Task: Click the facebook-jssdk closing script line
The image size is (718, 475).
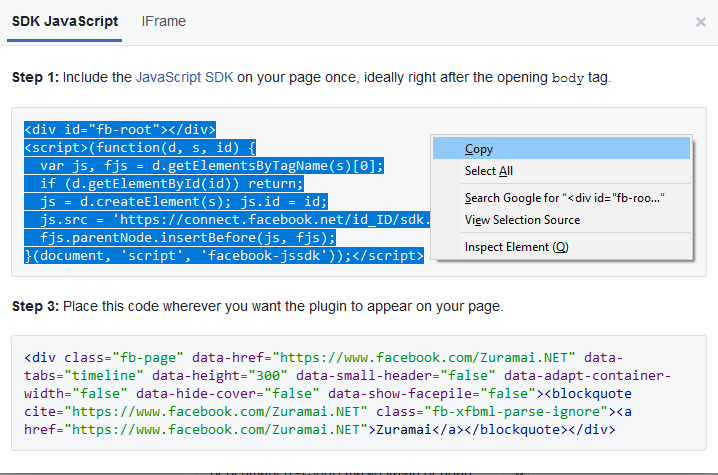Action: pyautogui.click(x=224, y=256)
